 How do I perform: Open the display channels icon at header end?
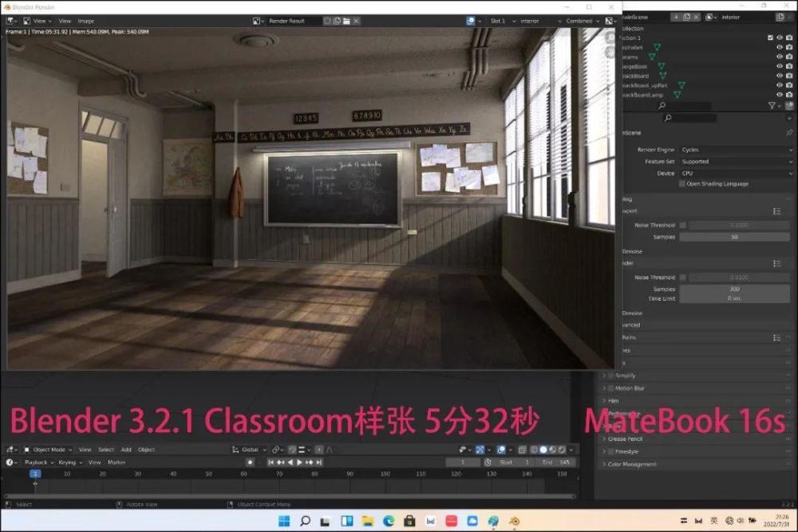click(x=609, y=21)
